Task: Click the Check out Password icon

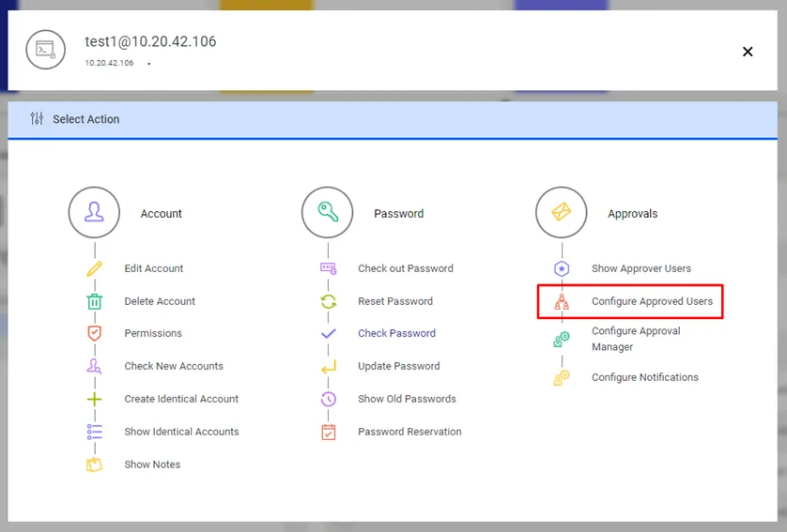Action: point(329,268)
